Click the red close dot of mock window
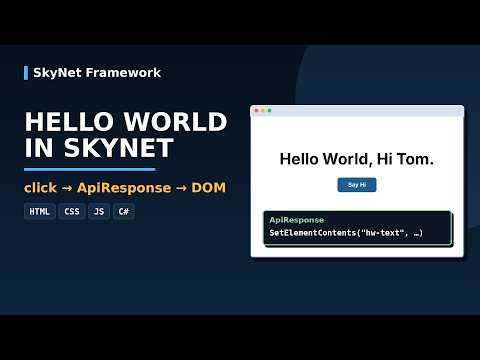The width and height of the screenshot is (480, 360). [x=256, y=111]
